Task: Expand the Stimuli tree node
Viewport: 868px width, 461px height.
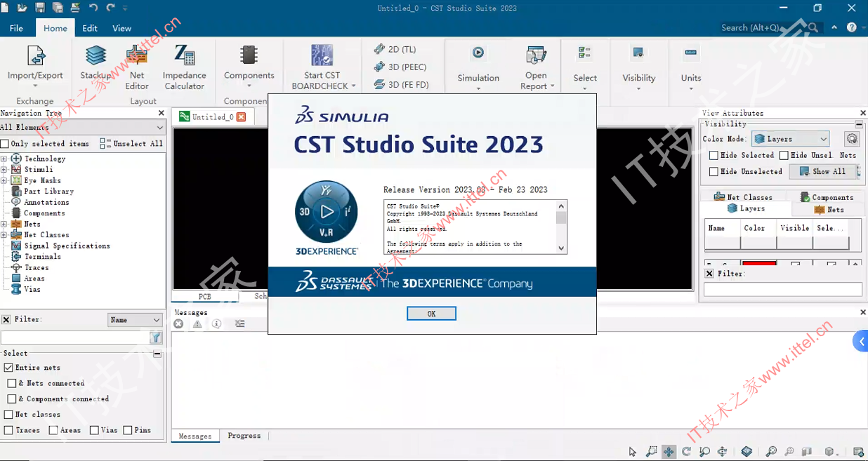Action: (x=4, y=169)
